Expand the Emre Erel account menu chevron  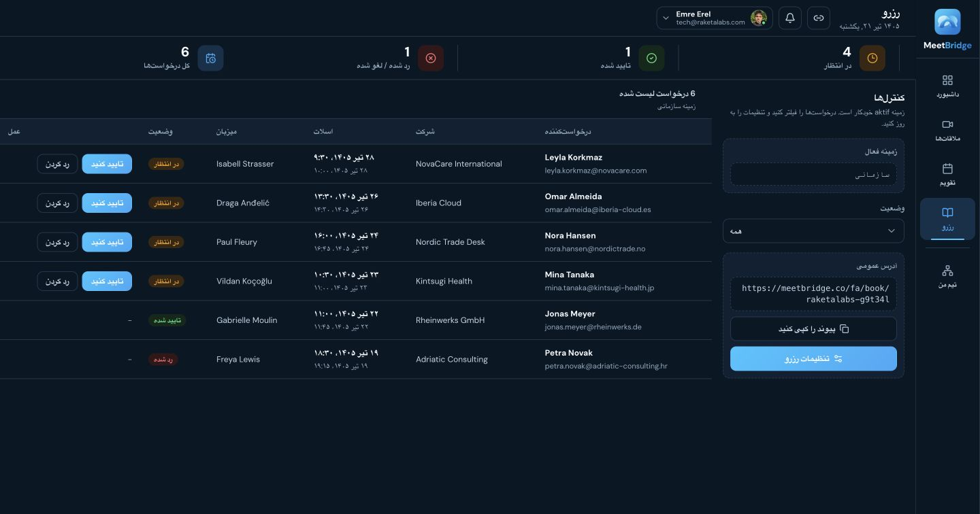point(666,18)
